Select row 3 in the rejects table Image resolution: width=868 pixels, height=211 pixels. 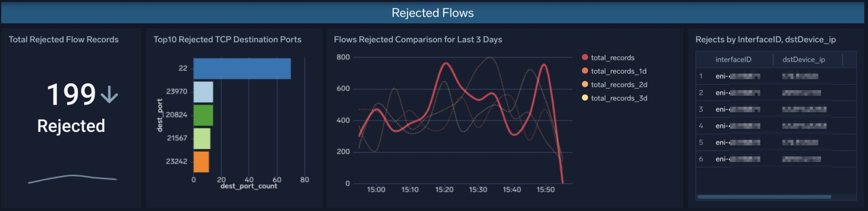776,109
